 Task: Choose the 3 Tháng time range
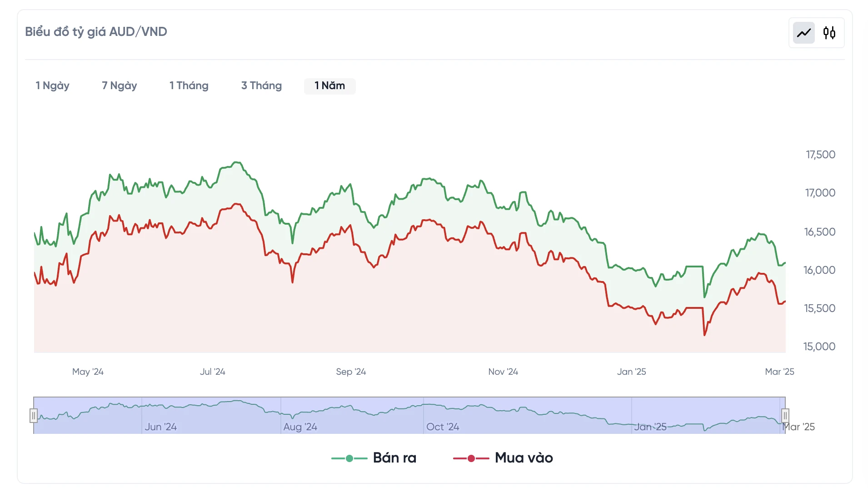[x=261, y=86]
